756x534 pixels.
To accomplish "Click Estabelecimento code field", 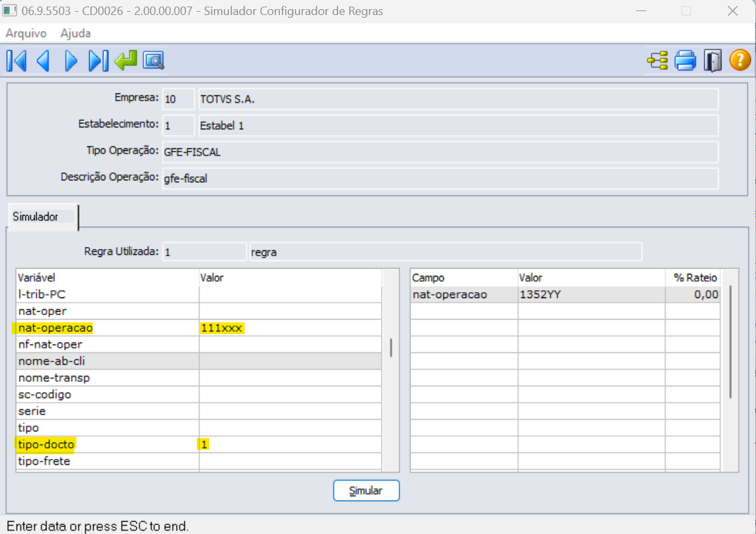I will (x=179, y=125).
